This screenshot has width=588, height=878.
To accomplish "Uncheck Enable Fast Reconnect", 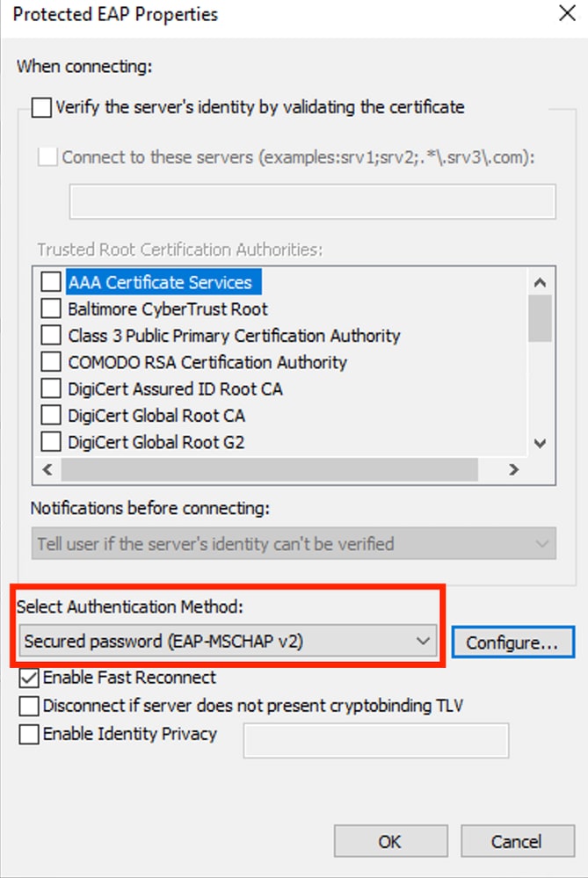I will coord(29,678).
